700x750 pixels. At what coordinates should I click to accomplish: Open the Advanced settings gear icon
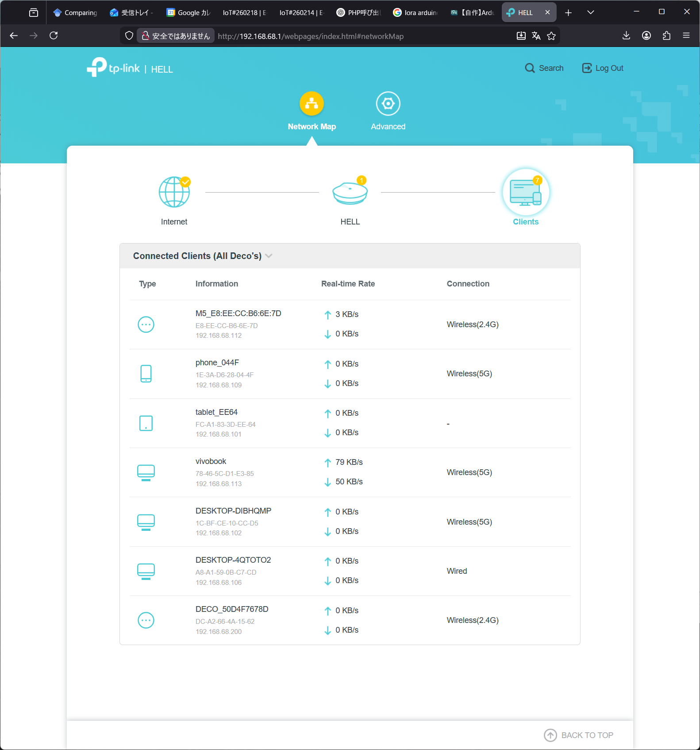coord(388,104)
